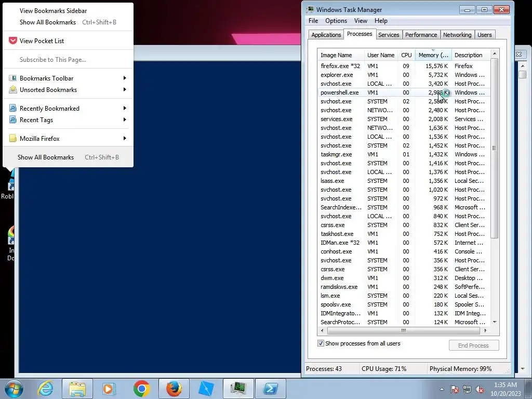Image resolution: width=532 pixels, height=399 pixels.
Task: Select the spoolsv.exe process row
Action: [x=404, y=304]
